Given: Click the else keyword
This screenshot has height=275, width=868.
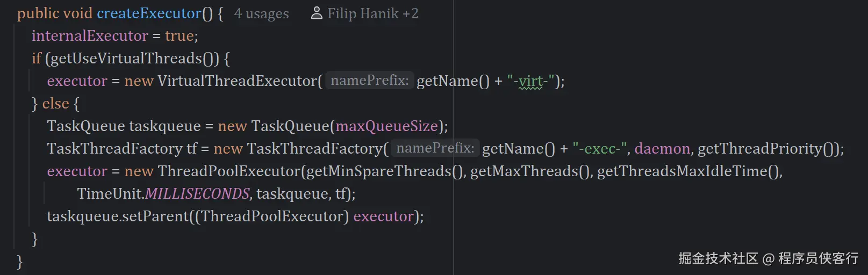Looking at the screenshot, I should click(x=55, y=104).
